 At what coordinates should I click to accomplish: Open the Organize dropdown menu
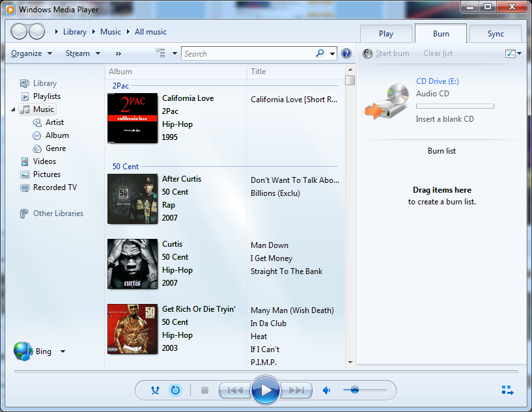coord(31,53)
